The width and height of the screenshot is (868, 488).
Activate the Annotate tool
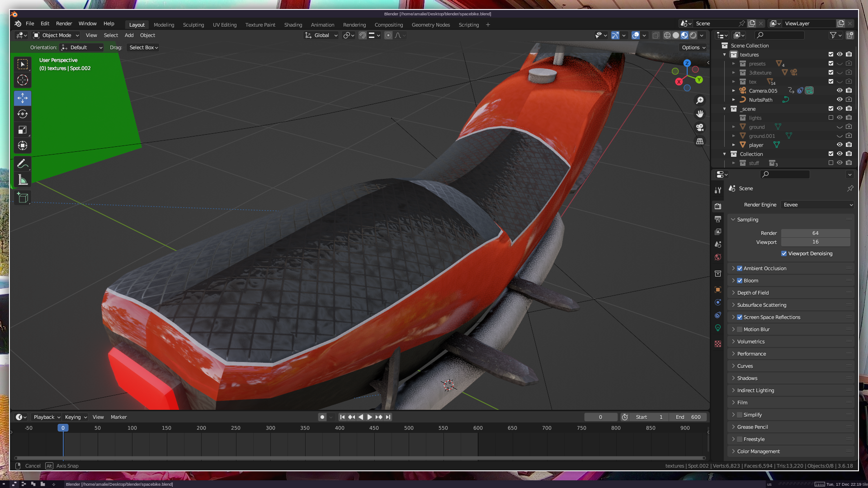point(23,164)
